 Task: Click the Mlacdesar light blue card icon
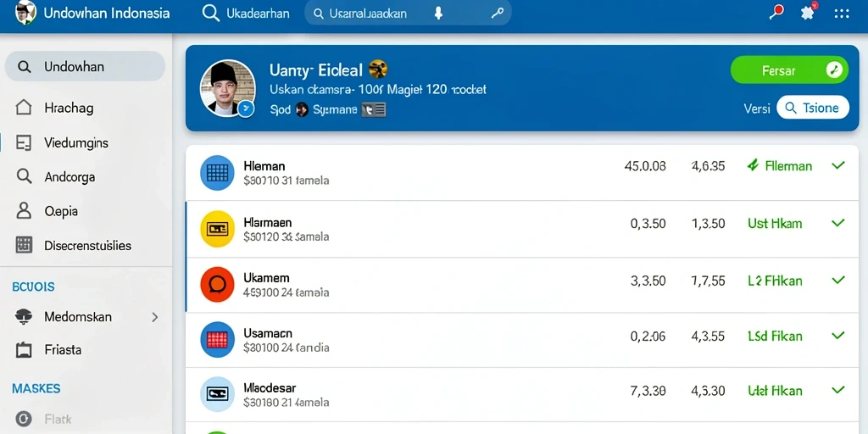tap(217, 394)
